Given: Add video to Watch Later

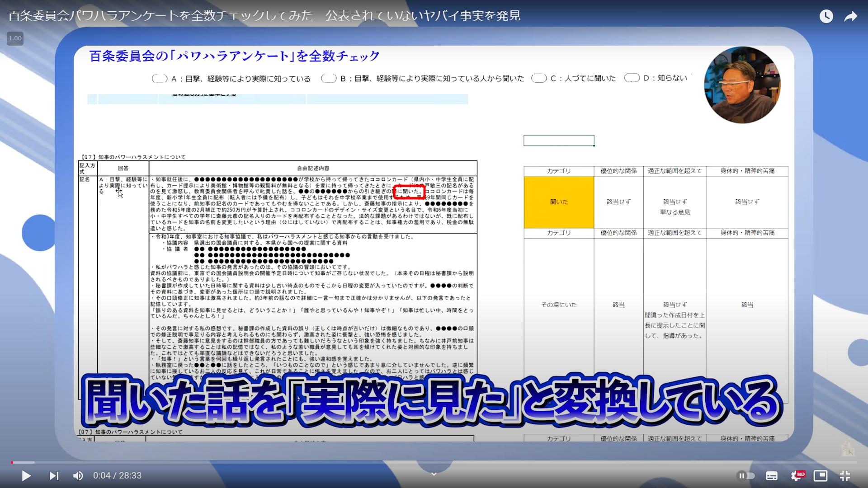Looking at the screenshot, I should pyautogui.click(x=826, y=16).
